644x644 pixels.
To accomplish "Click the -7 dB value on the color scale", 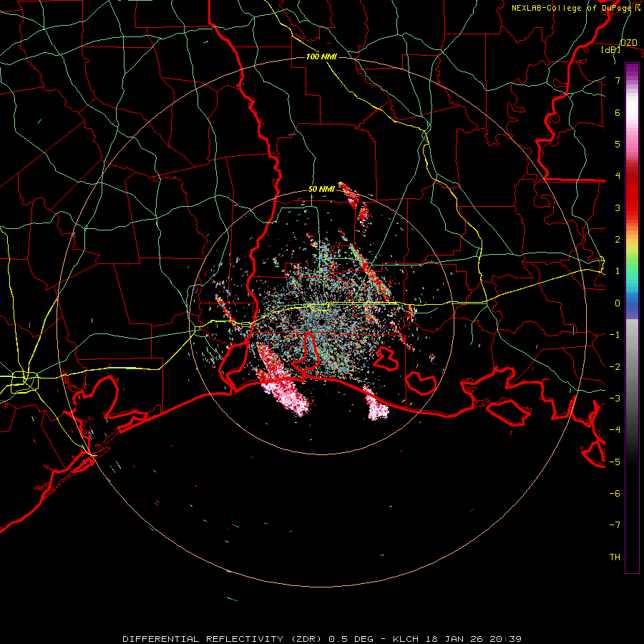I will click(x=615, y=525).
